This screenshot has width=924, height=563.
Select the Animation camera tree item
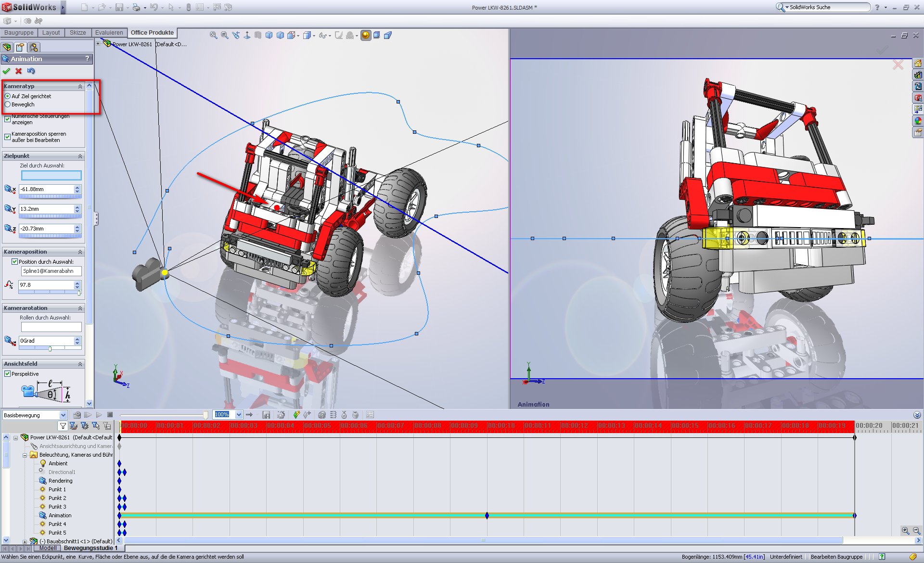coord(59,515)
